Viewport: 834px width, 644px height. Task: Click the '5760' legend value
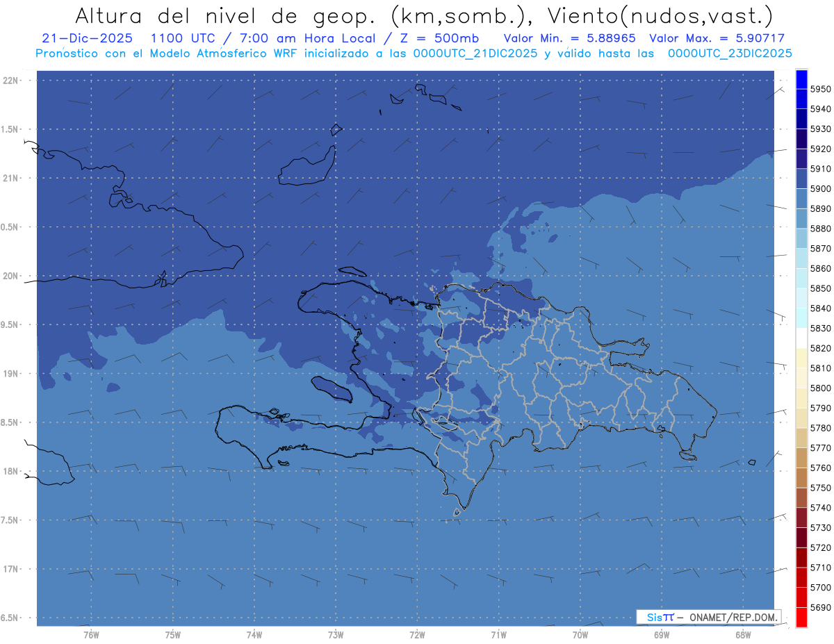[820, 468]
